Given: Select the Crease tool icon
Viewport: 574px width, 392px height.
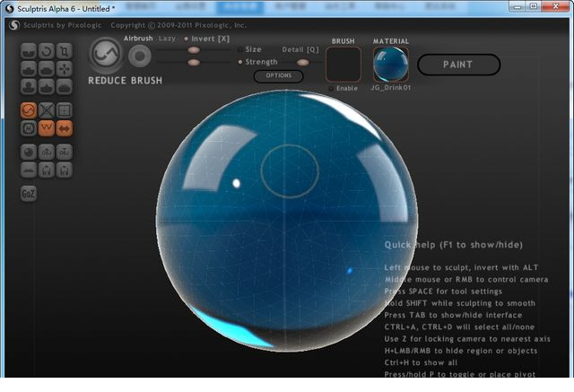Looking at the screenshot, I should coord(29,51).
